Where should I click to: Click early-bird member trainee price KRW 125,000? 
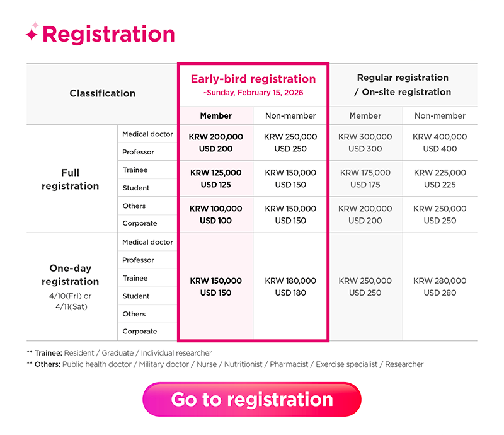click(216, 173)
